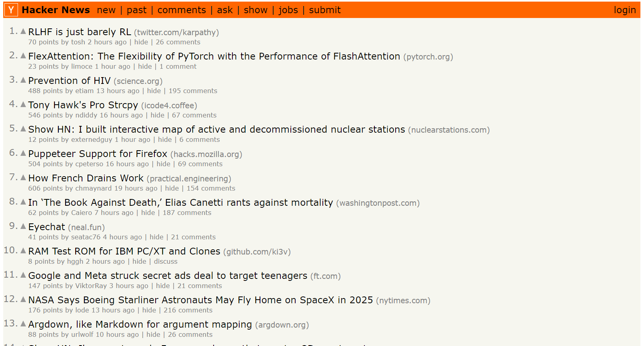This screenshot has height=346, width=644.
Task: Open the 'new' section in header
Action: 106,10
